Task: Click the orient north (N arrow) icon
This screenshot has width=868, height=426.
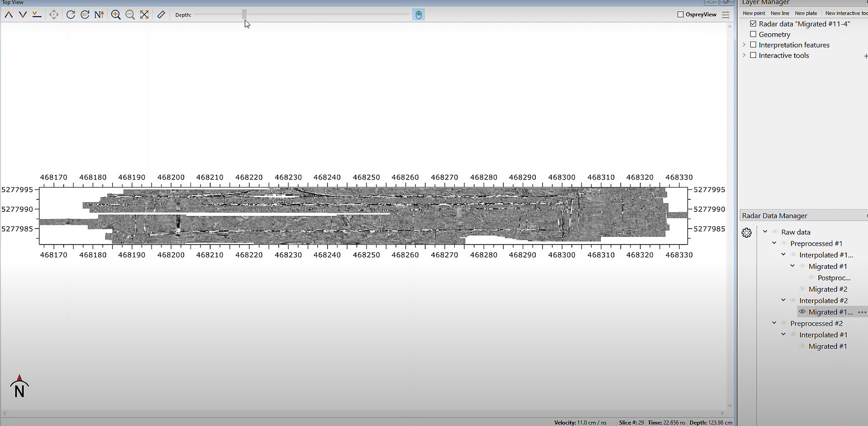Action: click(99, 15)
